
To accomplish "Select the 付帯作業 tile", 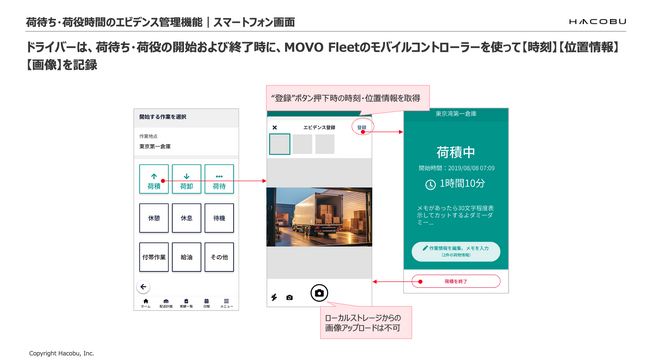I will click(x=154, y=257).
